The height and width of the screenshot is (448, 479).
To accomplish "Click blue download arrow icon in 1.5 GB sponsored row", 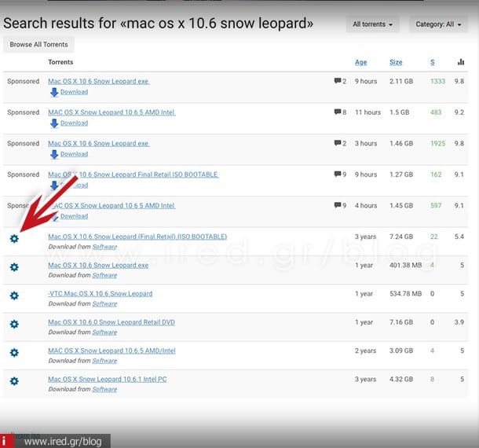I will [54, 123].
